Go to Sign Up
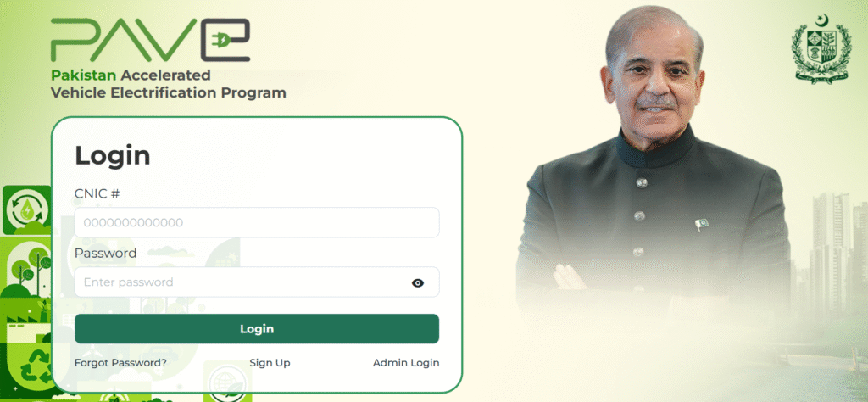868x402 pixels. (x=270, y=363)
